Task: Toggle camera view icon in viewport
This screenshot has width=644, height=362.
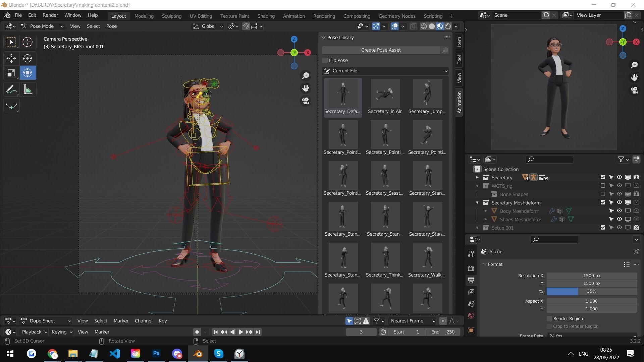Action: tap(305, 101)
